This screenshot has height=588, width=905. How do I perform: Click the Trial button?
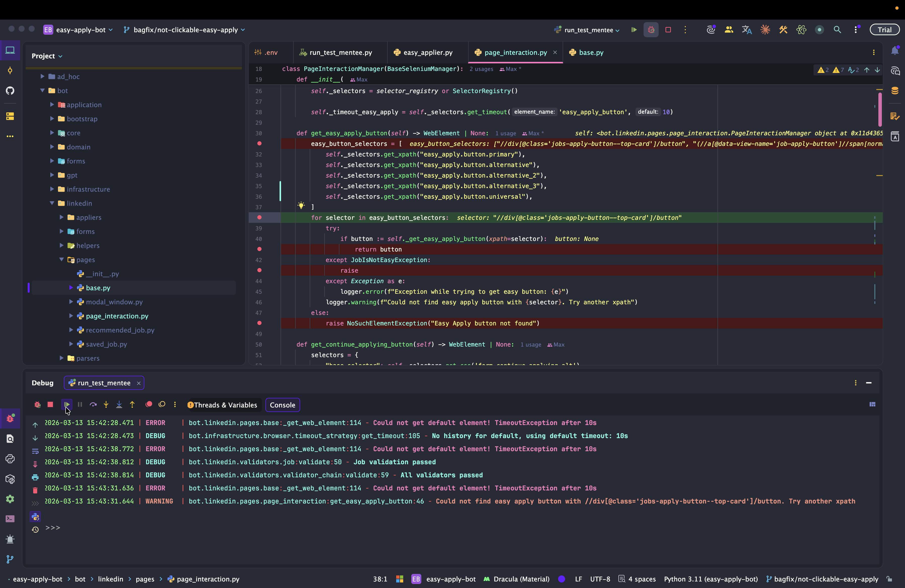click(x=884, y=30)
